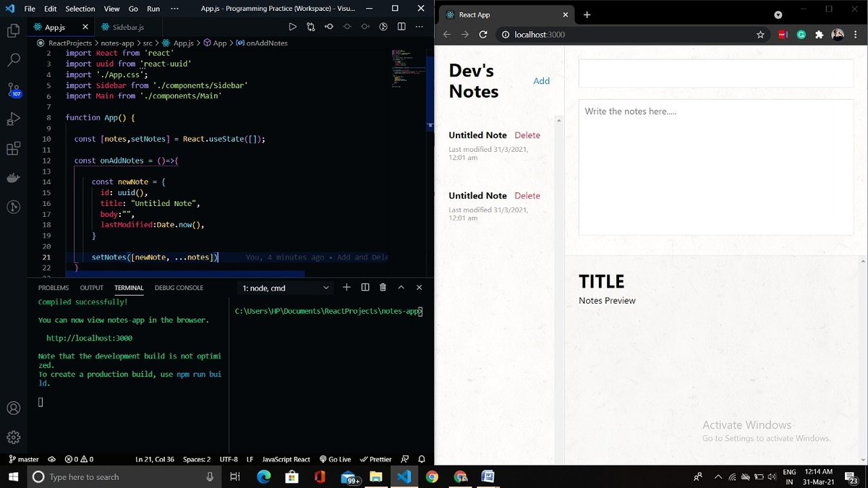Close the App.js editor tab
This screenshot has height=488, width=868.
click(x=85, y=27)
